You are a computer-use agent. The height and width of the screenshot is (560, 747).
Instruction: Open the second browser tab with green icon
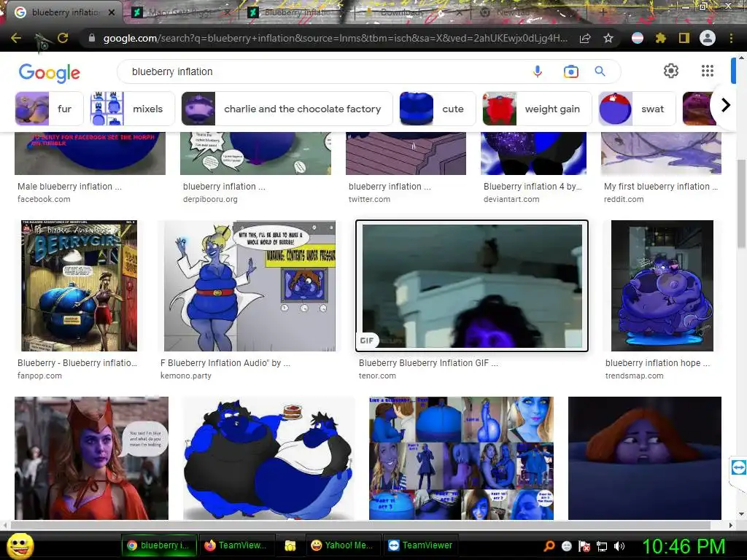(x=179, y=12)
